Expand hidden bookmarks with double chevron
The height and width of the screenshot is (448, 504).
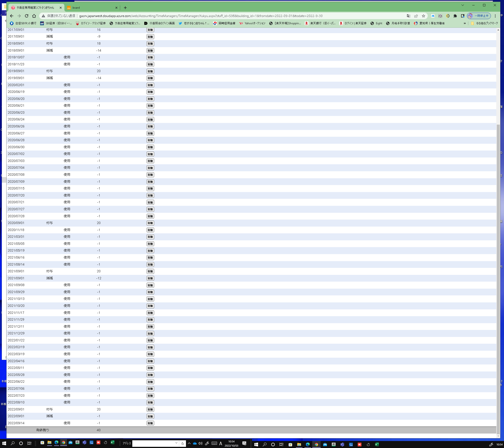tap(465, 23)
